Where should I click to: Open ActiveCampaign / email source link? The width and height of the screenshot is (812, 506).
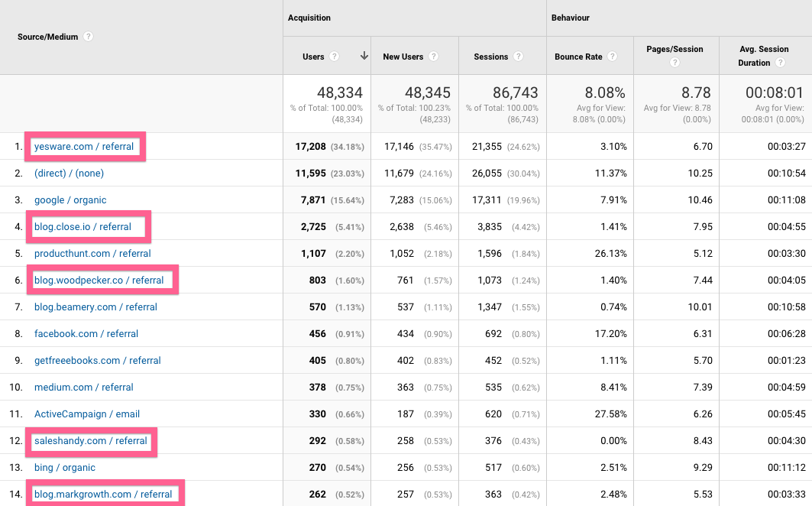[87, 414]
